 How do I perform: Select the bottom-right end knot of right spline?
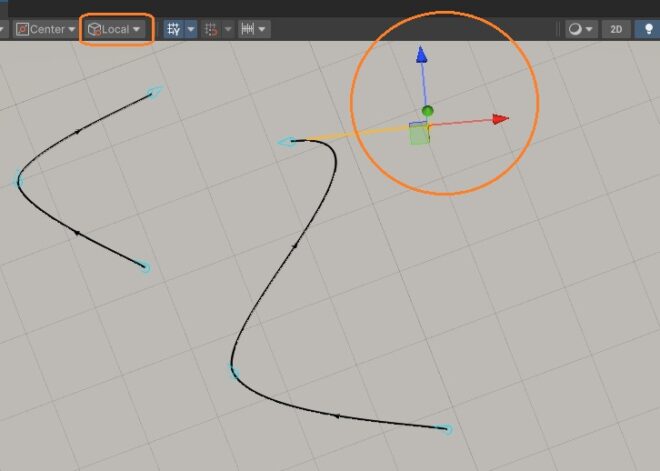447,429
